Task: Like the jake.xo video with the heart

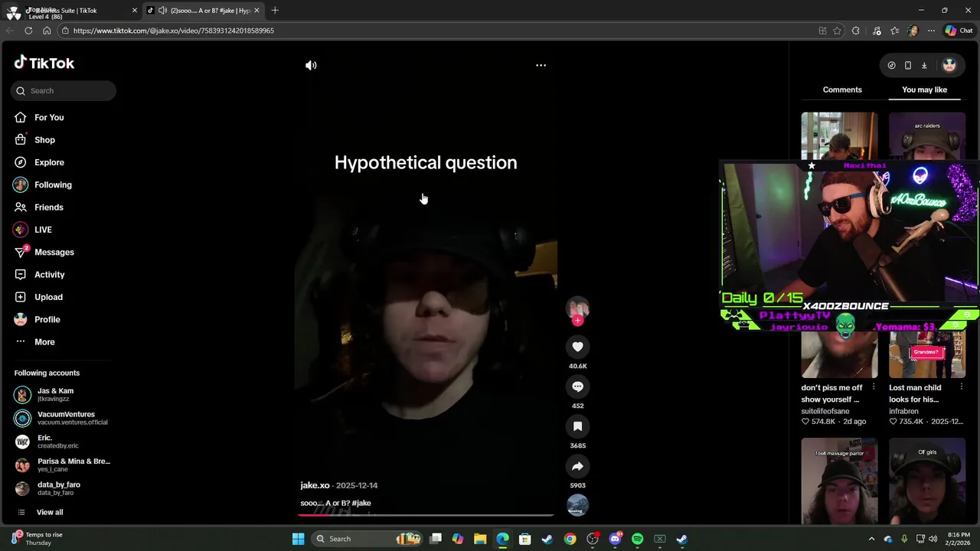Action: coord(577,347)
